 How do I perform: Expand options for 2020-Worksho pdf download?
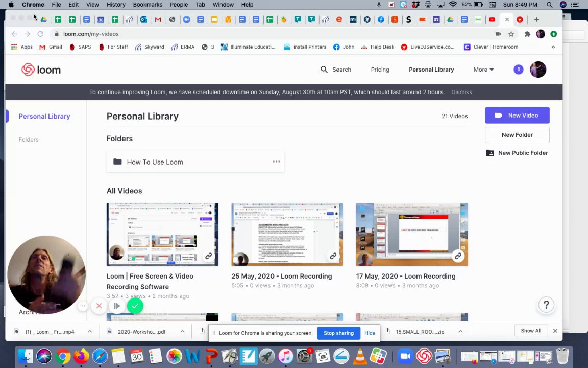point(182,331)
